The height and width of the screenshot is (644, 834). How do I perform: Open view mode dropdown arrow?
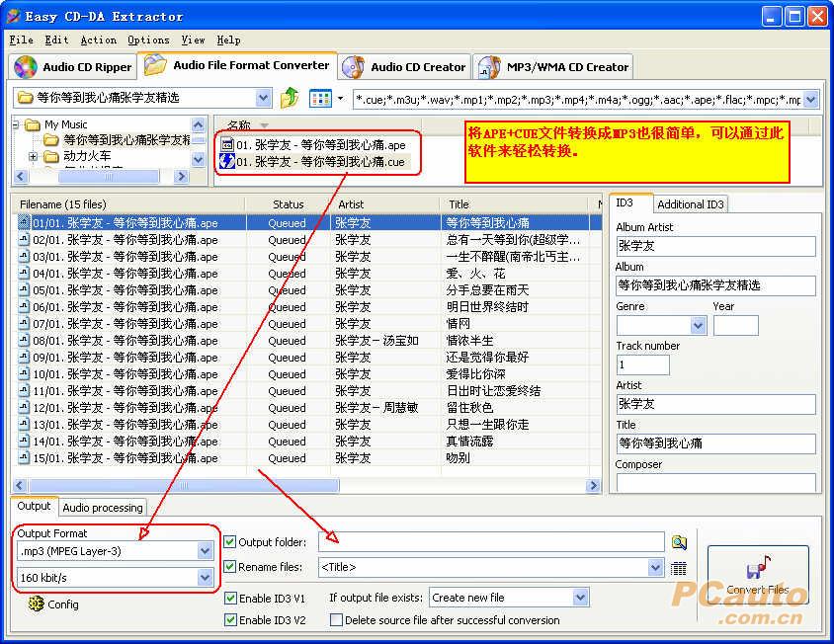point(340,99)
